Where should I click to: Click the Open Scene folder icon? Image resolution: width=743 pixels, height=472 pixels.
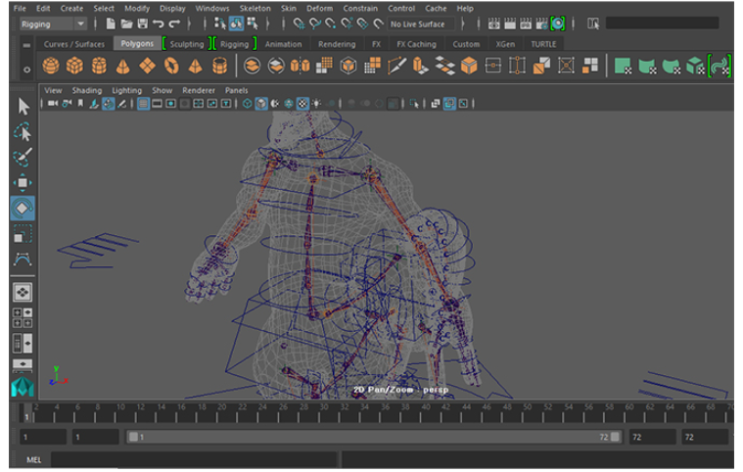coord(127,23)
